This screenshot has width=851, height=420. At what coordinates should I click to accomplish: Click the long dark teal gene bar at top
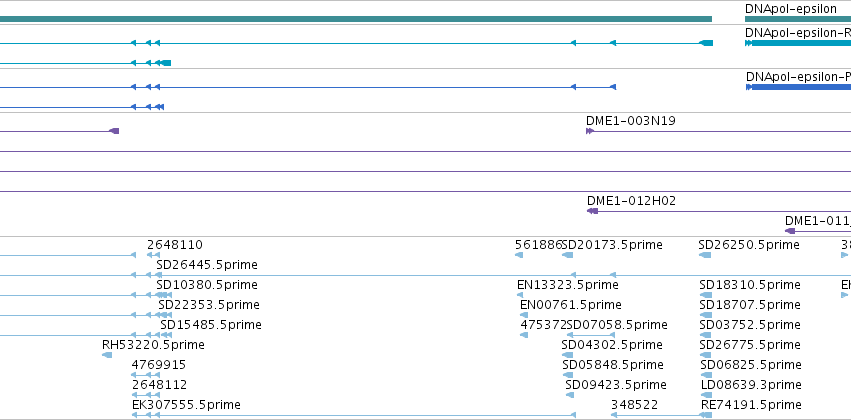(355, 19)
